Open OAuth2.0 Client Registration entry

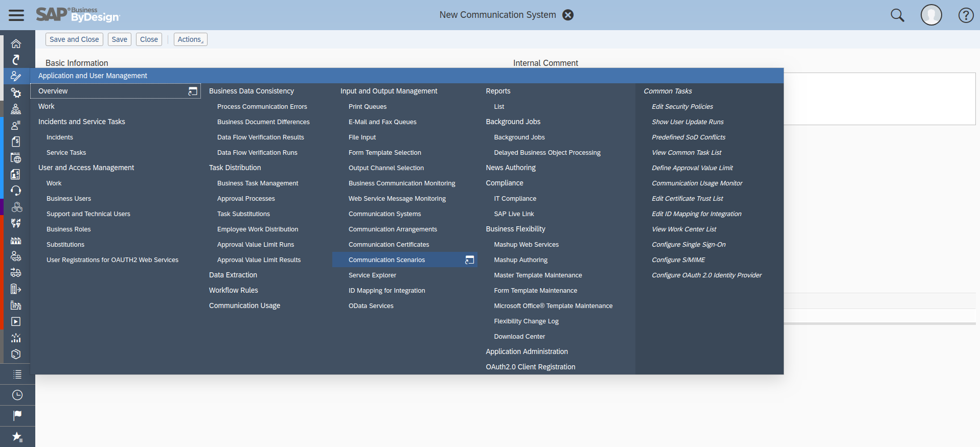click(531, 367)
